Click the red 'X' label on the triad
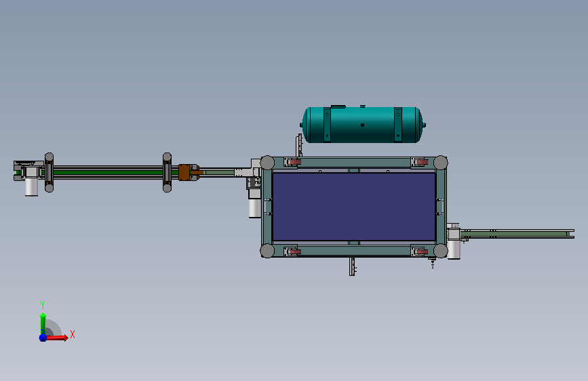The height and width of the screenshot is (381, 588). click(73, 334)
